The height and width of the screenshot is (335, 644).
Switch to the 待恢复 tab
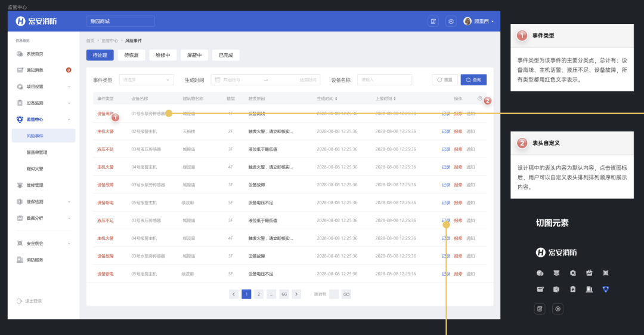click(x=131, y=56)
